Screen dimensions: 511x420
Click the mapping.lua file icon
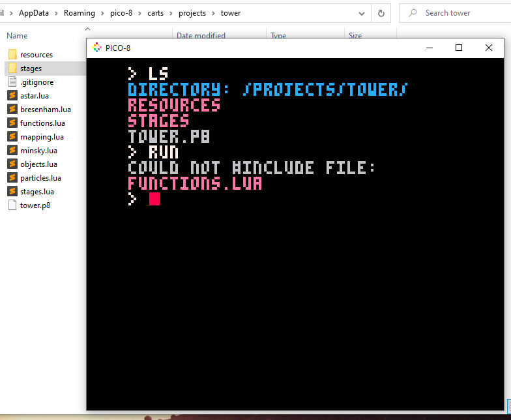coord(12,137)
